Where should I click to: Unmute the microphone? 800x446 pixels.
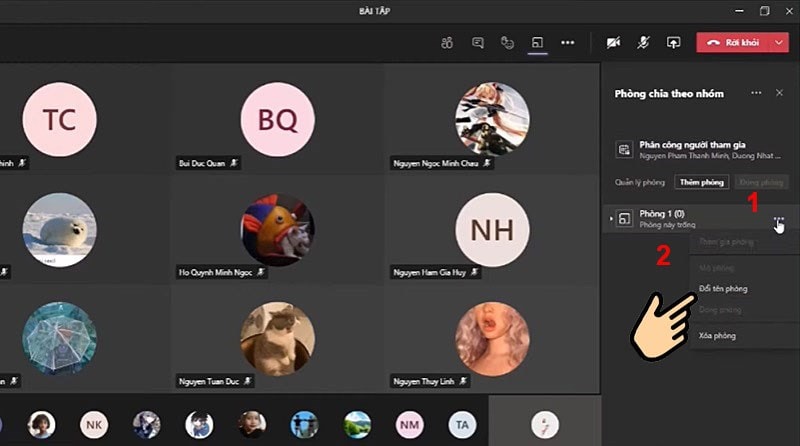643,43
